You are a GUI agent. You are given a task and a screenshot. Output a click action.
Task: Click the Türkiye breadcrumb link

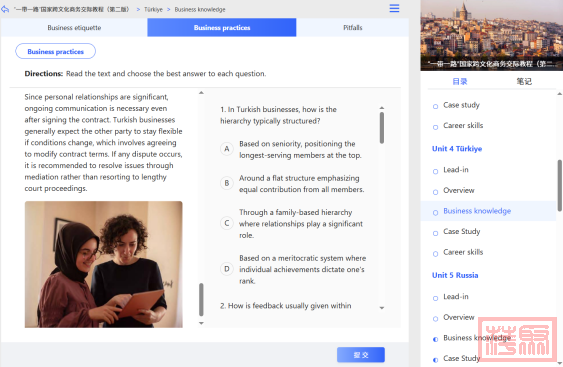(x=153, y=10)
